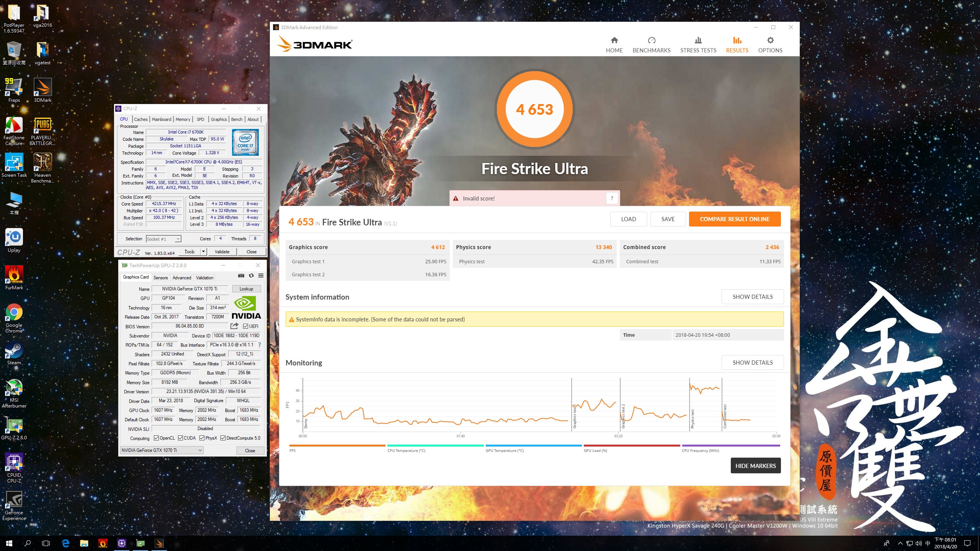Open STRESS TESTS section
Image resolution: width=980 pixels, height=551 pixels.
pos(698,45)
